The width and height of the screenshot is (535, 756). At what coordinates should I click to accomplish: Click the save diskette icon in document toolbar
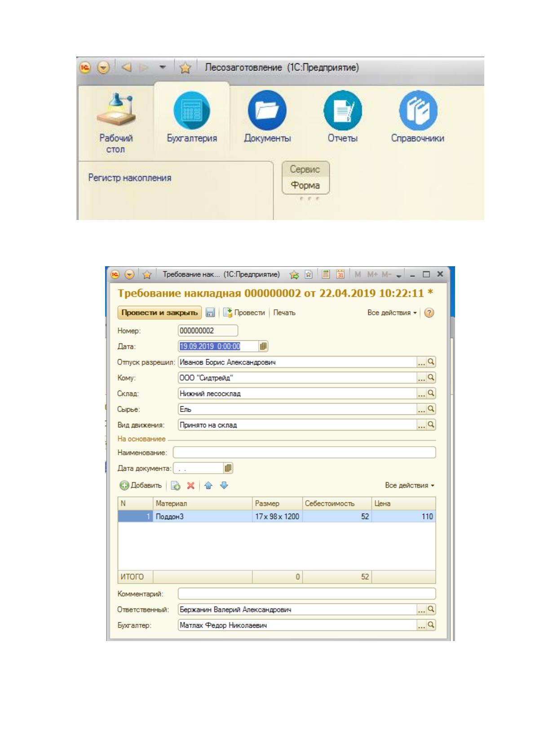(x=210, y=312)
